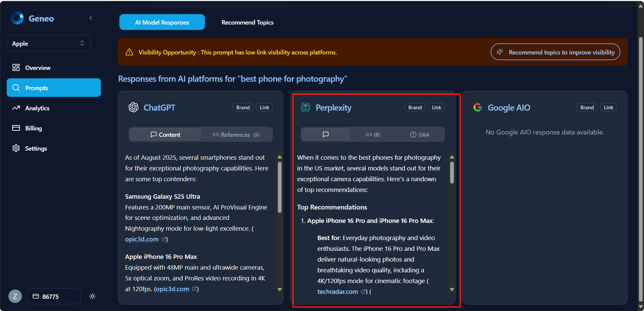Click the Link tag on Google AIO card
Viewport: 644px width, 311px height.
[609, 108]
